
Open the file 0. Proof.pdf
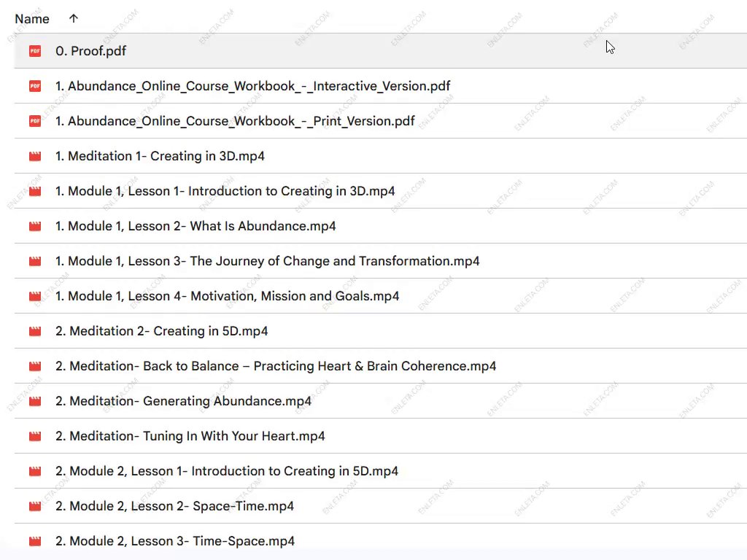coord(91,51)
